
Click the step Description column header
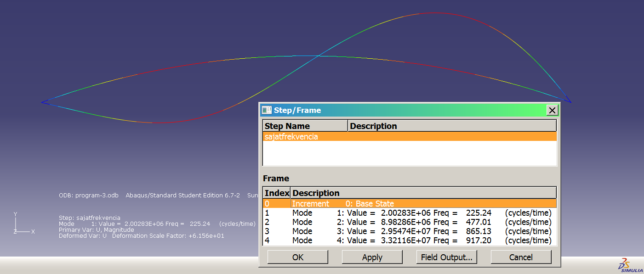452,126
